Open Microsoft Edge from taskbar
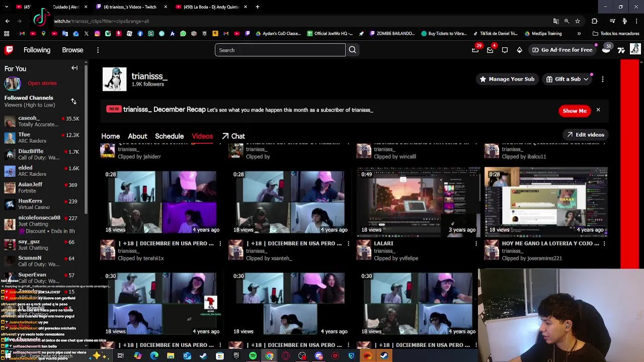This screenshot has width=644, height=362. click(154, 356)
